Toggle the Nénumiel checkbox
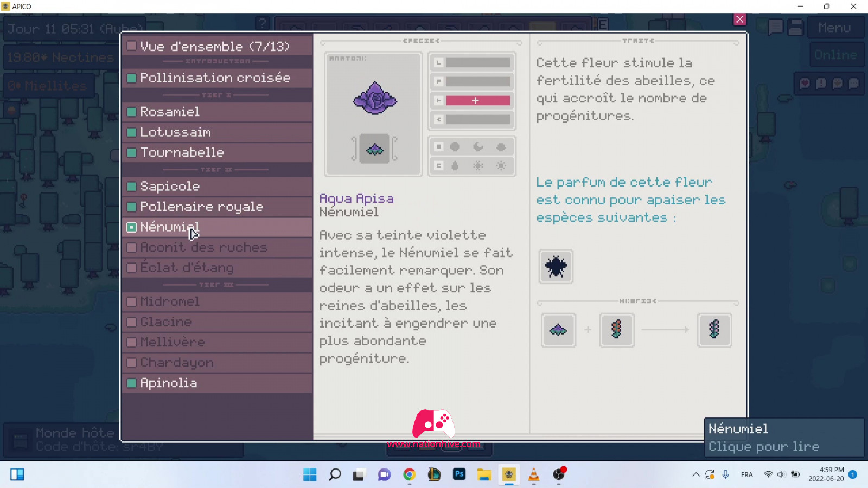This screenshot has width=868, height=488. [131, 227]
